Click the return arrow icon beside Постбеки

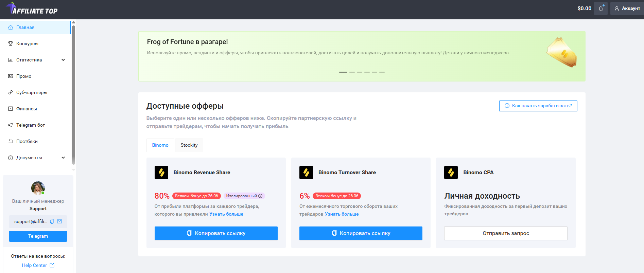tap(11, 141)
